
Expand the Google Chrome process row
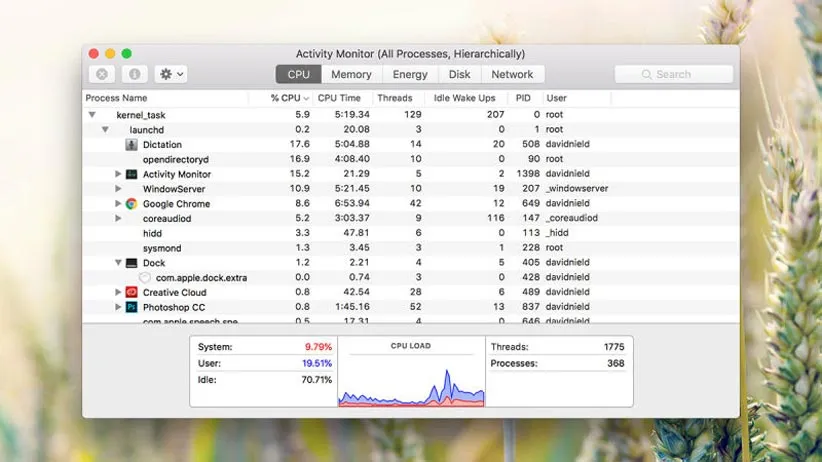(118, 203)
